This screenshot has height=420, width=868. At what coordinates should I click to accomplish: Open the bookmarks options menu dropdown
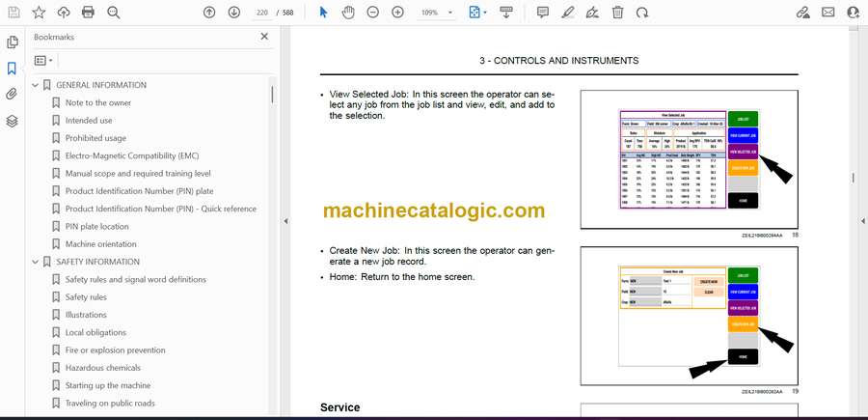pyautogui.click(x=43, y=60)
